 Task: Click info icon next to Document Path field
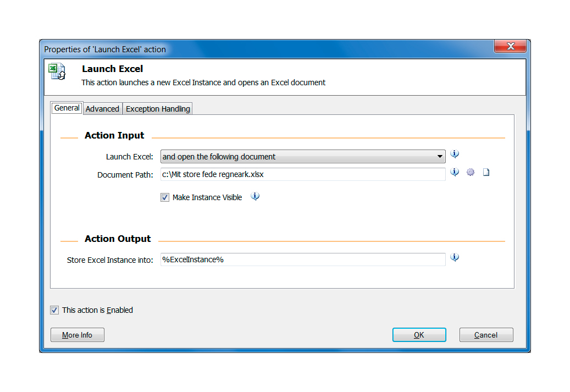click(x=455, y=172)
